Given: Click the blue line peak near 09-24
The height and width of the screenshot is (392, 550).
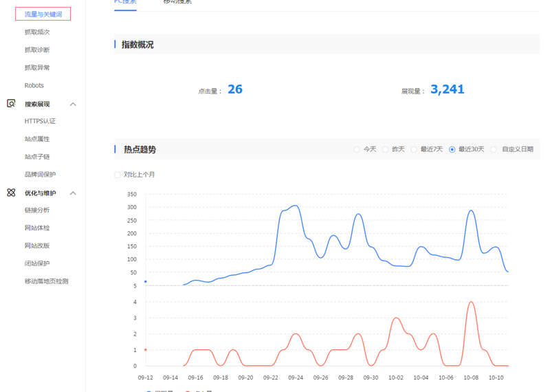Looking at the screenshot, I should 295,206.
